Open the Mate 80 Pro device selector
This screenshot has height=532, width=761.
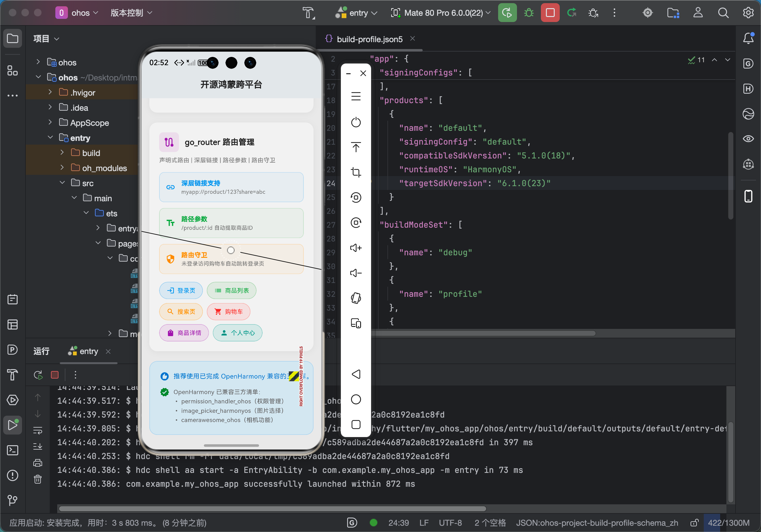point(441,13)
